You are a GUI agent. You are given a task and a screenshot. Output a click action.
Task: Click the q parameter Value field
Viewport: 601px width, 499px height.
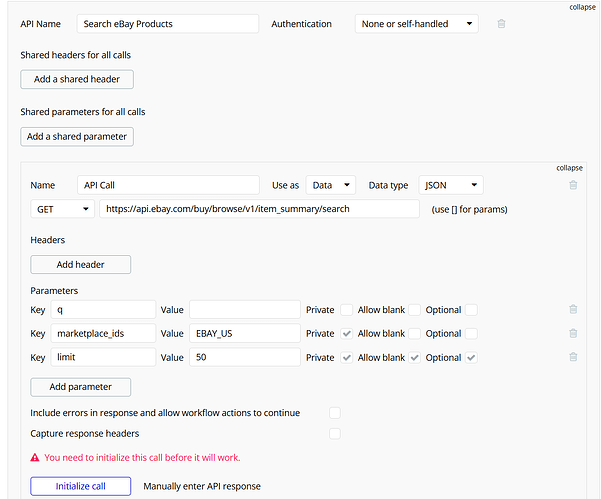point(244,310)
